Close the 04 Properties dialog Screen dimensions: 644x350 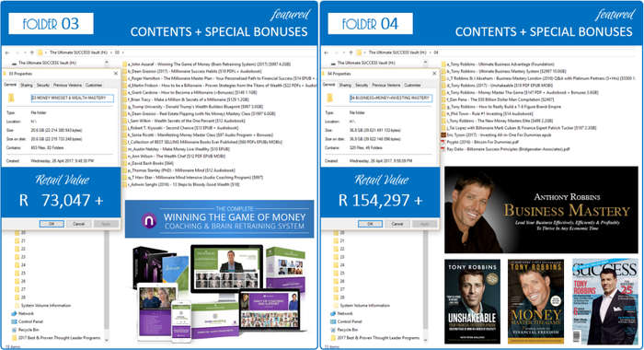point(434,73)
